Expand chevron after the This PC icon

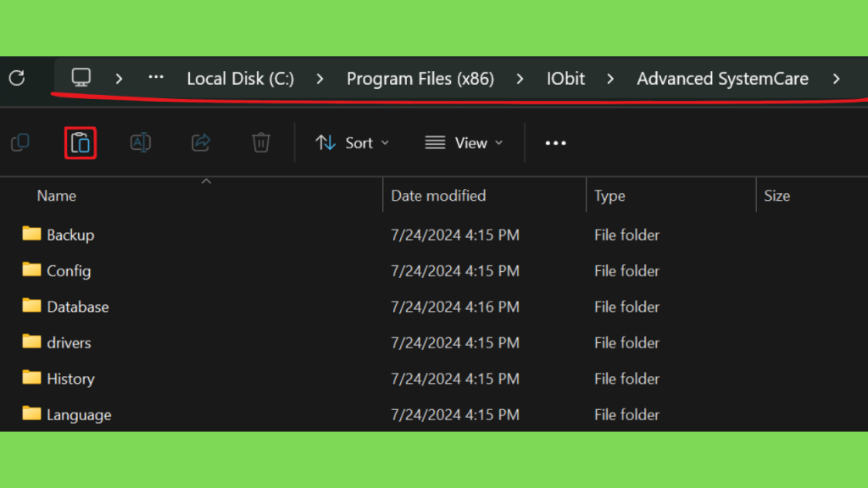[x=119, y=79]
